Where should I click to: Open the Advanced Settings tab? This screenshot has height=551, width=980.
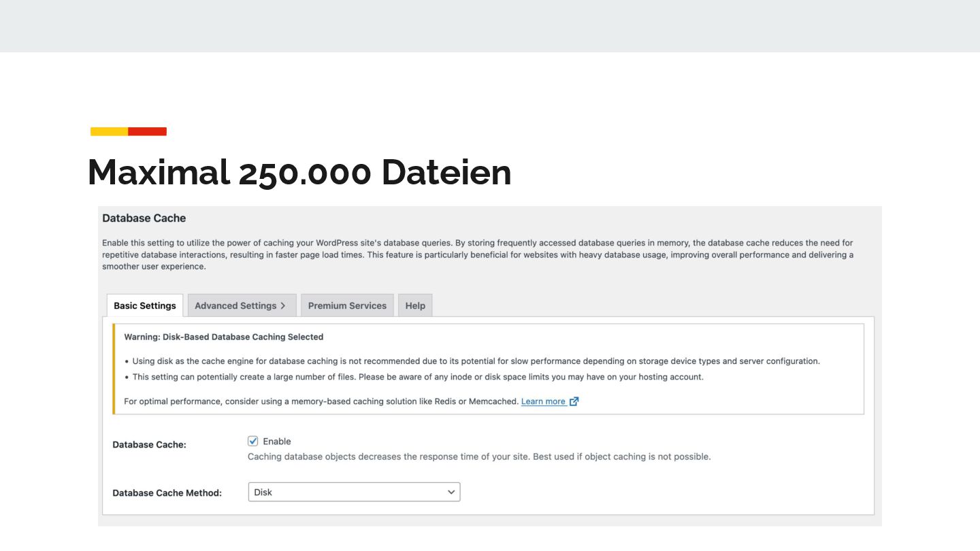pos(242,305)
